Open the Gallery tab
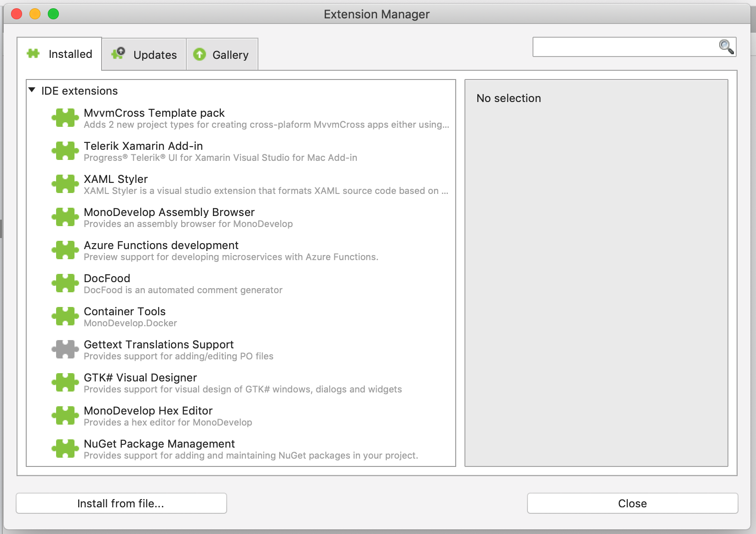The height and width of the screenshot is (534, 756). tap(222, 55)
